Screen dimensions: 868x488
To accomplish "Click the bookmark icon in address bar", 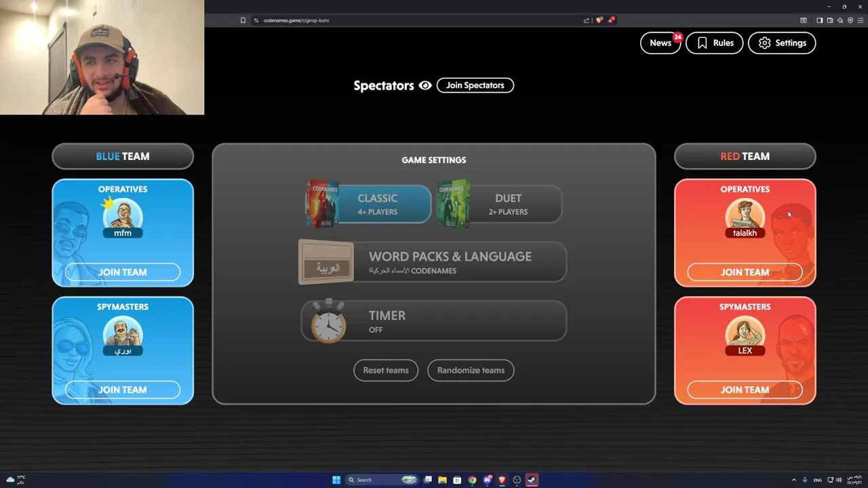I will (x=243, y=20).
